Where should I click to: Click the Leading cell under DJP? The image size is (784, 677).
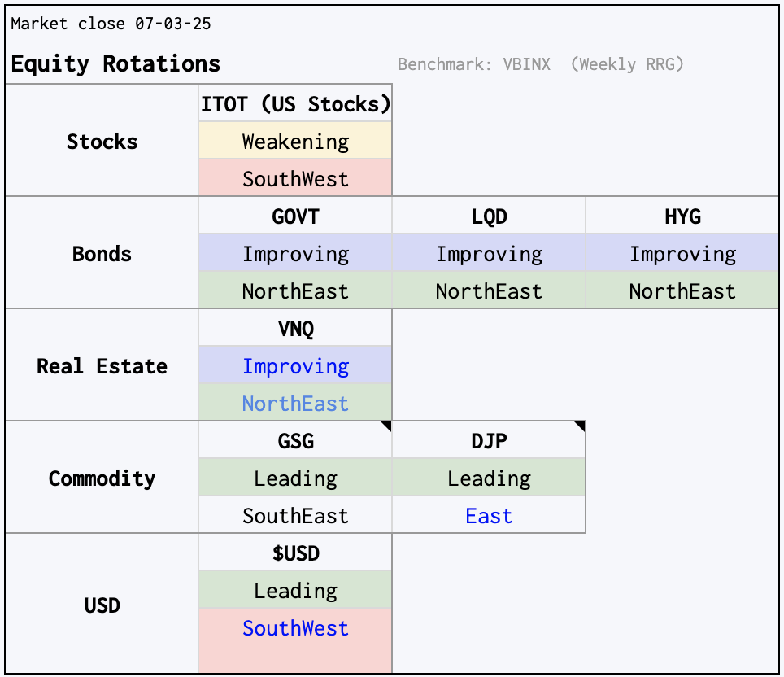click(x=489, y=478)
